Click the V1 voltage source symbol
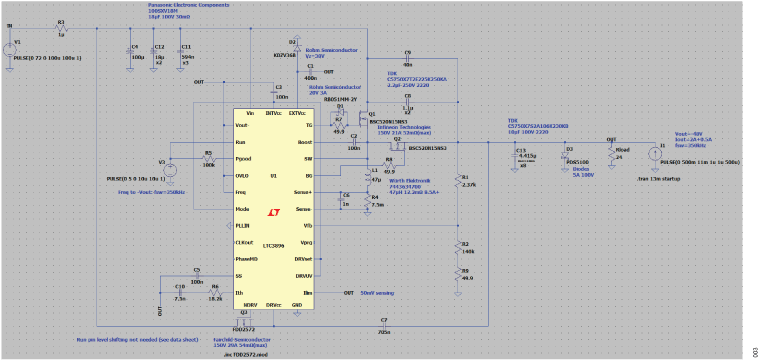 click(10, 49)
